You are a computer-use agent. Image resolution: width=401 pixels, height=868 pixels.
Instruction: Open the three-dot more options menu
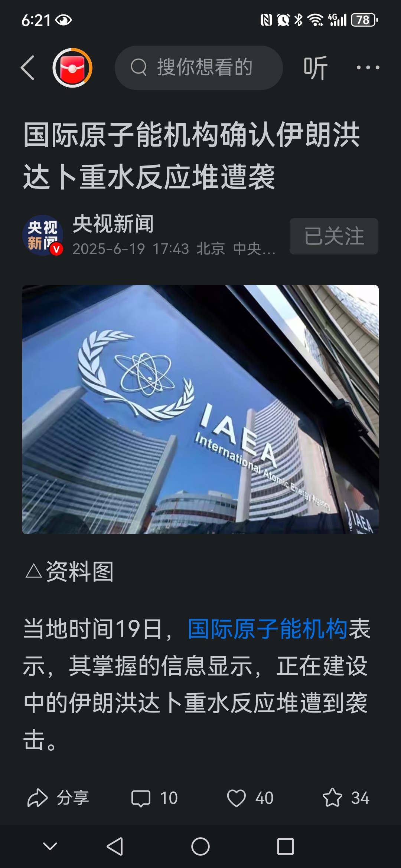(x=368, y=68)
